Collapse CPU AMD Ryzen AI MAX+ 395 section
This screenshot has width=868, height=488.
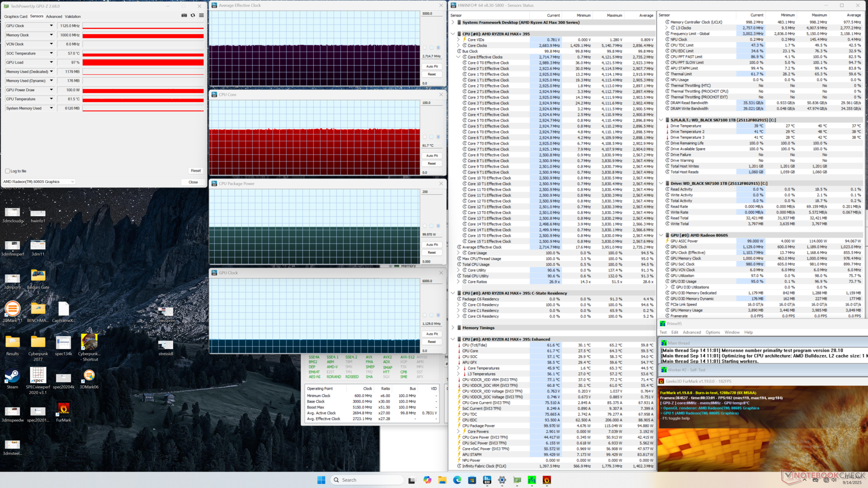coord(453,34)
